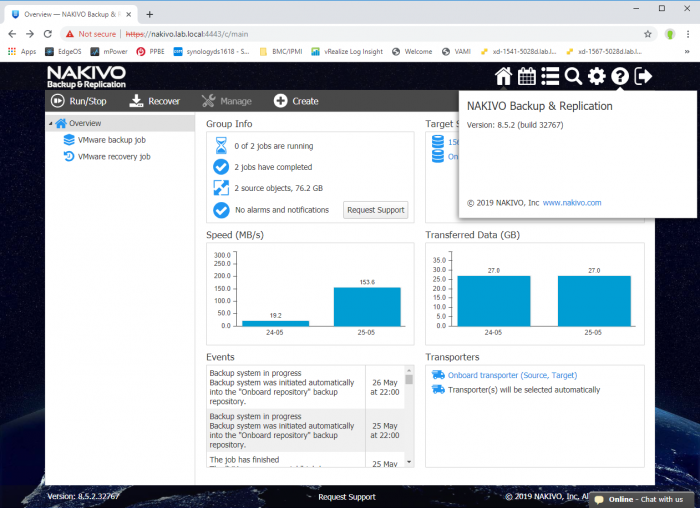Click the global search magnifier icon
This screenshot has width=700, height=508.
click(573, 76)
